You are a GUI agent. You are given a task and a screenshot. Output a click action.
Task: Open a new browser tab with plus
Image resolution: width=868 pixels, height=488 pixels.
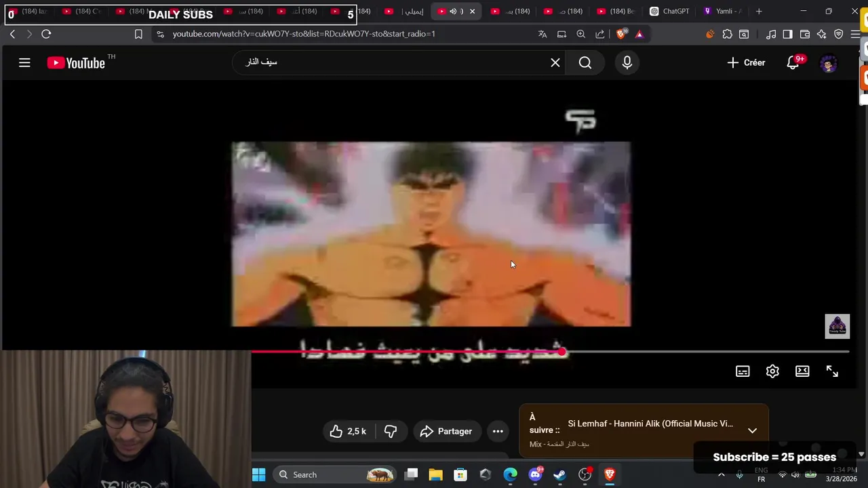759,12
